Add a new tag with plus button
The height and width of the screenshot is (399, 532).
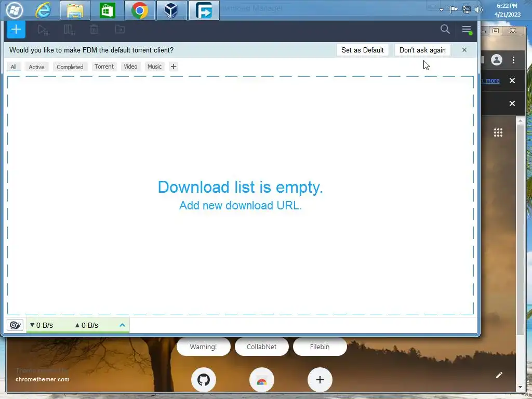[174, 66]
